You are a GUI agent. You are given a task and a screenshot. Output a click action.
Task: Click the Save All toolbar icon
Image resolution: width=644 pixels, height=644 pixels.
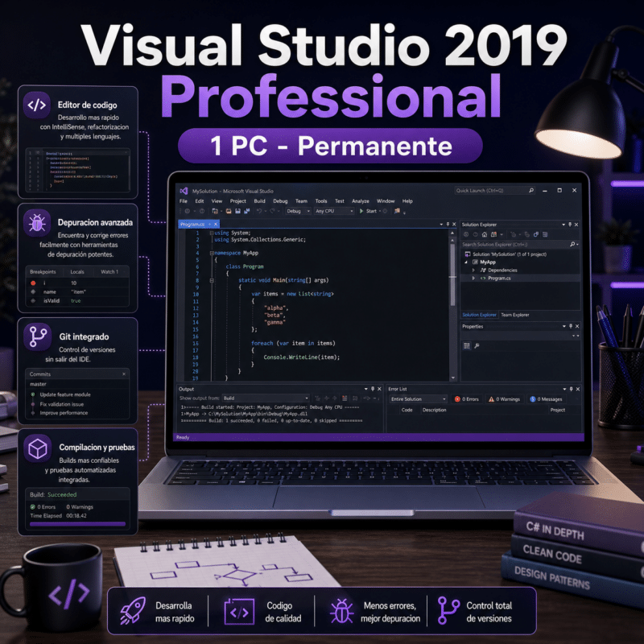[x=247, y=211]
